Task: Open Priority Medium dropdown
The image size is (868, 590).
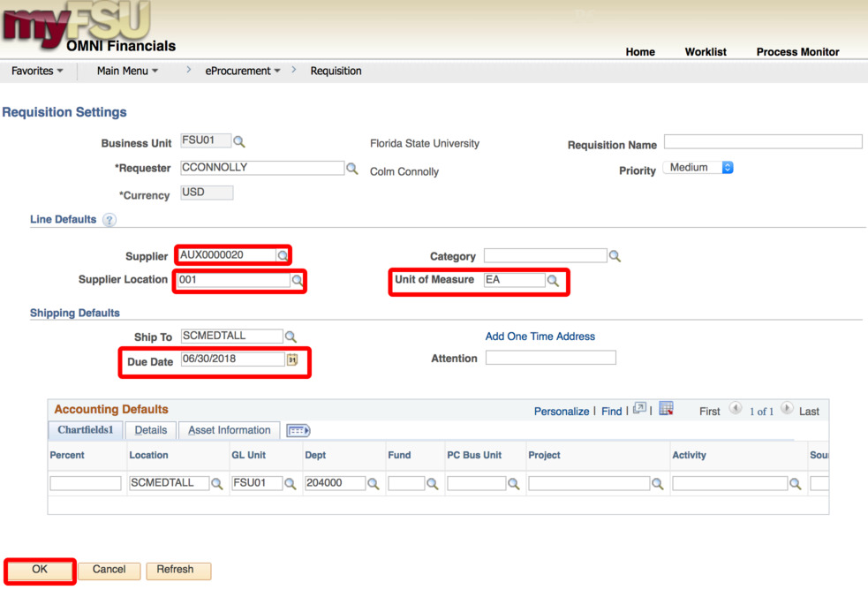Action: point(698,167)
